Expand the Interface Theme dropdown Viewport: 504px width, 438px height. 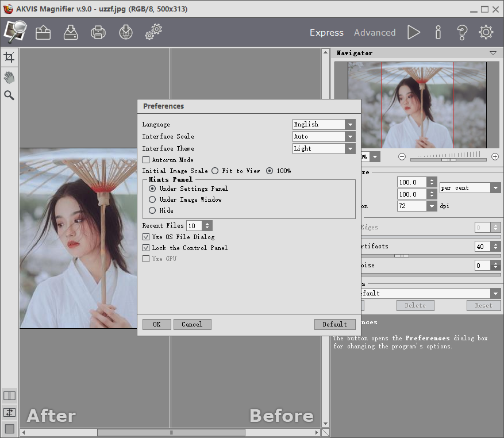tap(324, 148)
